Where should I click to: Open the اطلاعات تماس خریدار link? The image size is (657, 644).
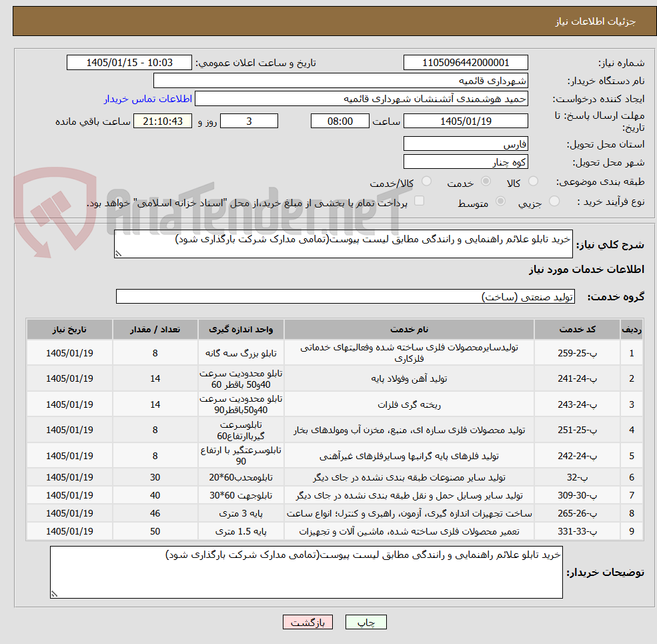click(148, 99)
